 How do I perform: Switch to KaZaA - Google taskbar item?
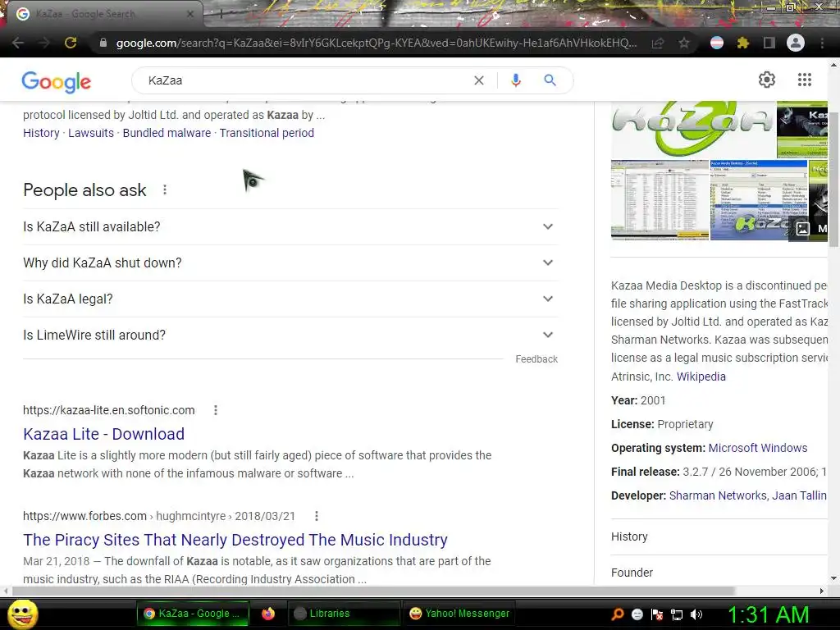coord(194,614)
